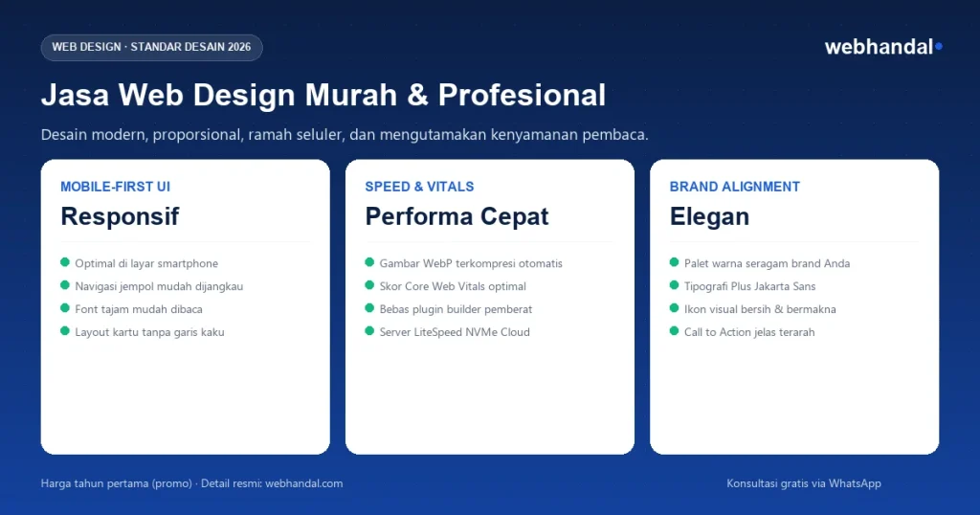Click green bullet beside 'Bebas plugin builder pemberat'
This screenshot has height=515, width=980.
coord(369,308)
